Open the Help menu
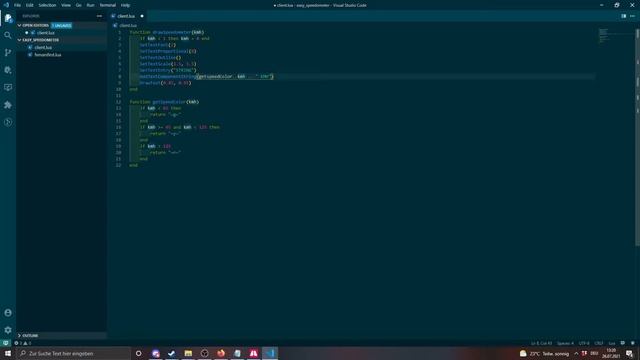Screen dimensions: 640x360 click(x=125, y=5)
